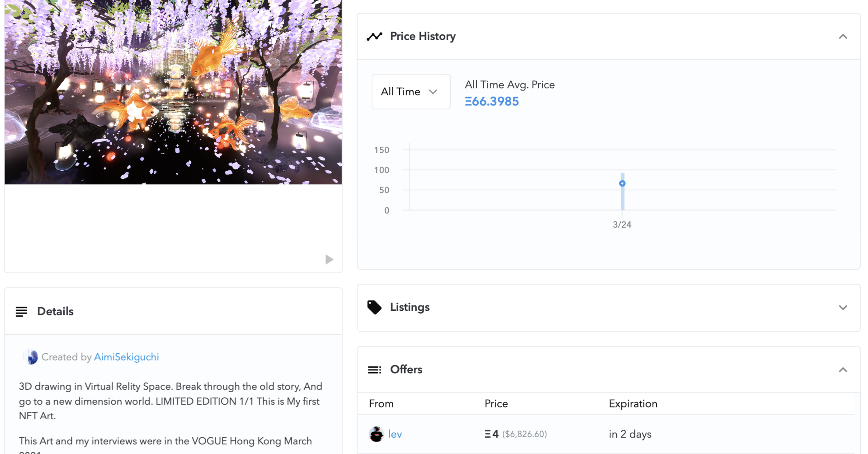This screenshot has height=454, width=868.
Task: Click lev's profile avatar in Offers
Action: [x=376, y=434]
